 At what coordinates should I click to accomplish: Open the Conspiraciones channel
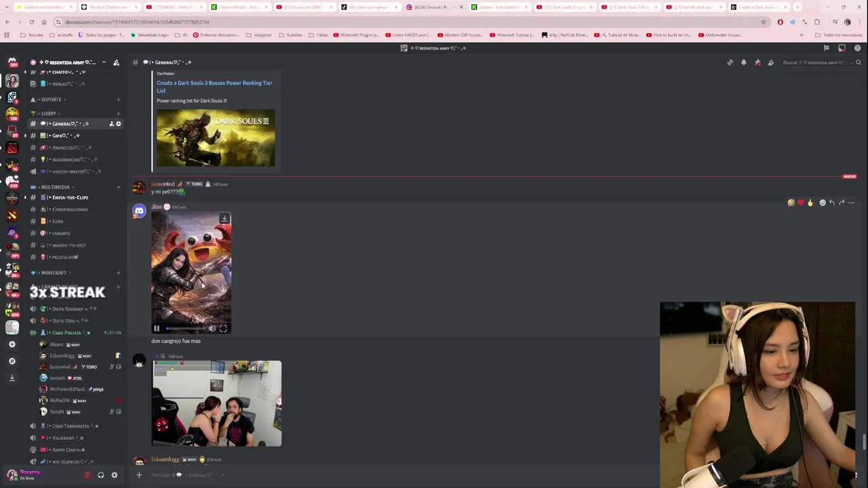[x=75, y=209]
